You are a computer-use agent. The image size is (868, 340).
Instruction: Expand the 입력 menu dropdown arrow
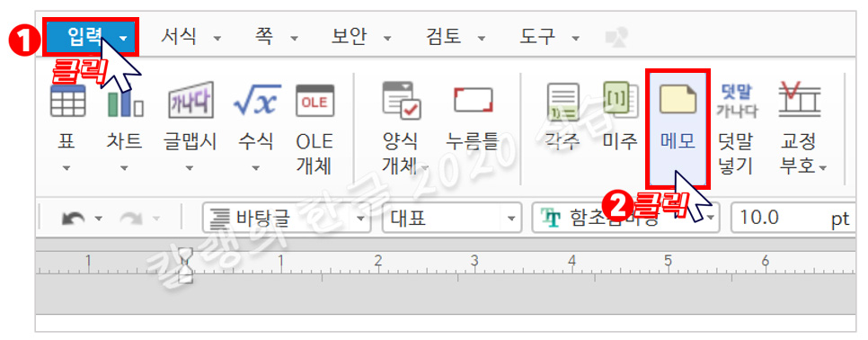[x=123, y=39]
